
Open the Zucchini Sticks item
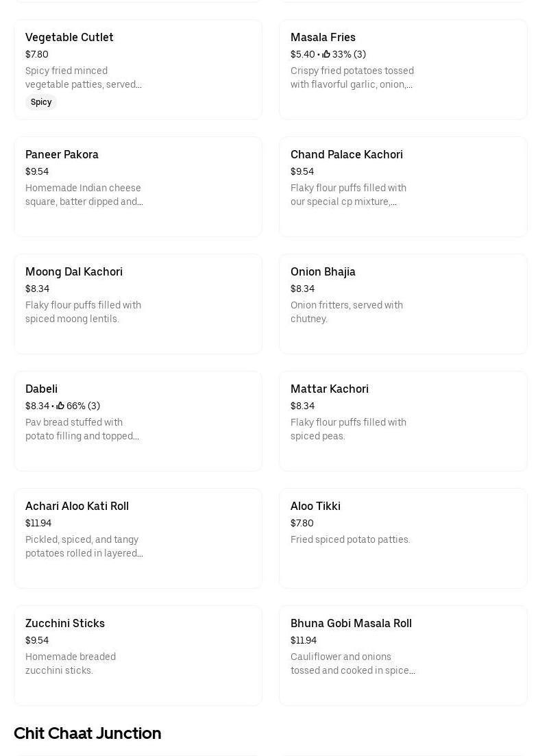[138, 655]
